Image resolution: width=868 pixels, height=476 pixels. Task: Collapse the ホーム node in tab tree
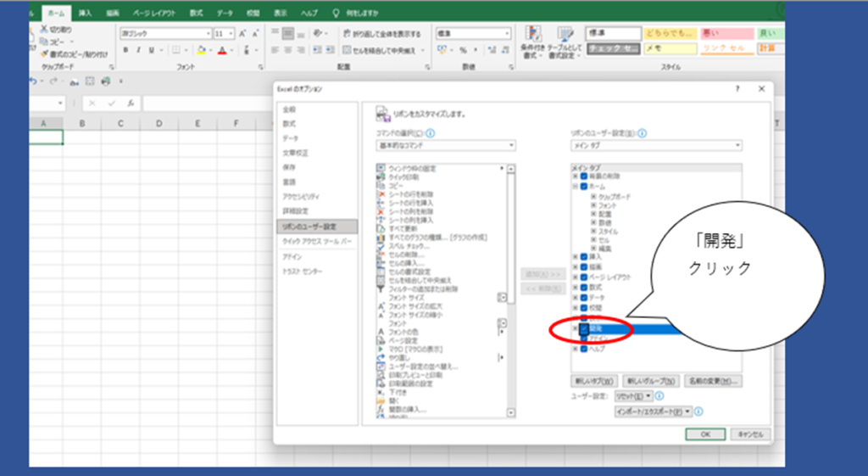tap(576, 186)
